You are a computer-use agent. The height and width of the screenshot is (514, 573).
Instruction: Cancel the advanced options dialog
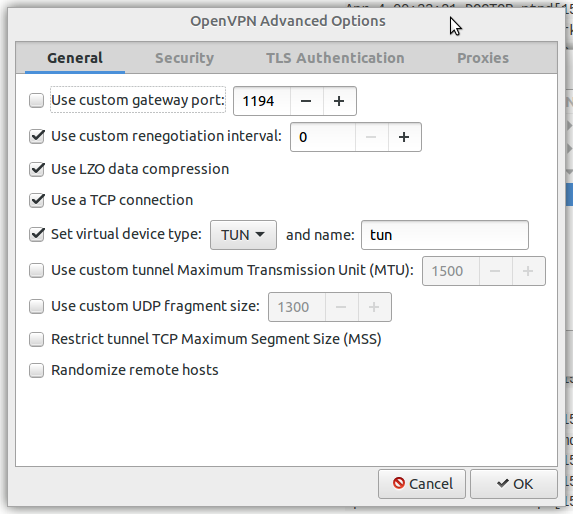(x=422, y=484)
